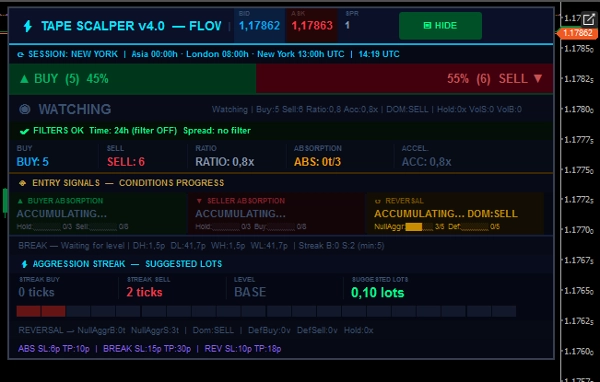This screenshot has width=600, height=382.
Task: Click the BUYER ABSORPTION Hold progress bar
Action: (47, 227)
